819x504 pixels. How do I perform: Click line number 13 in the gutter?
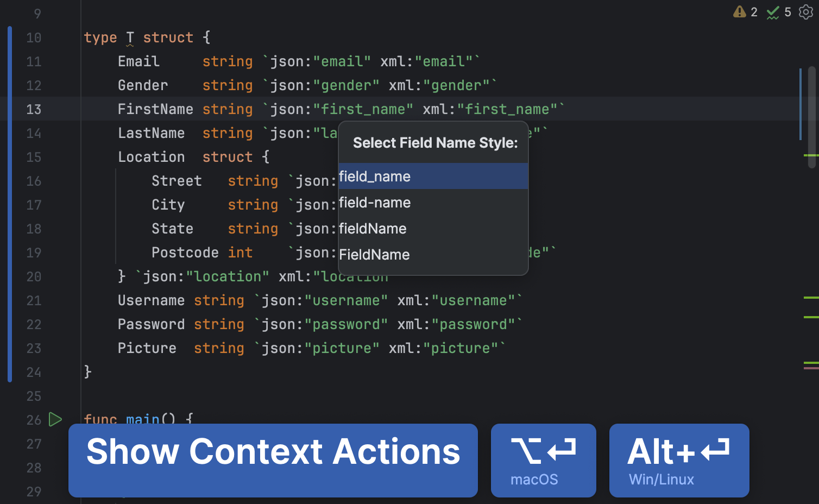[34, 109]
